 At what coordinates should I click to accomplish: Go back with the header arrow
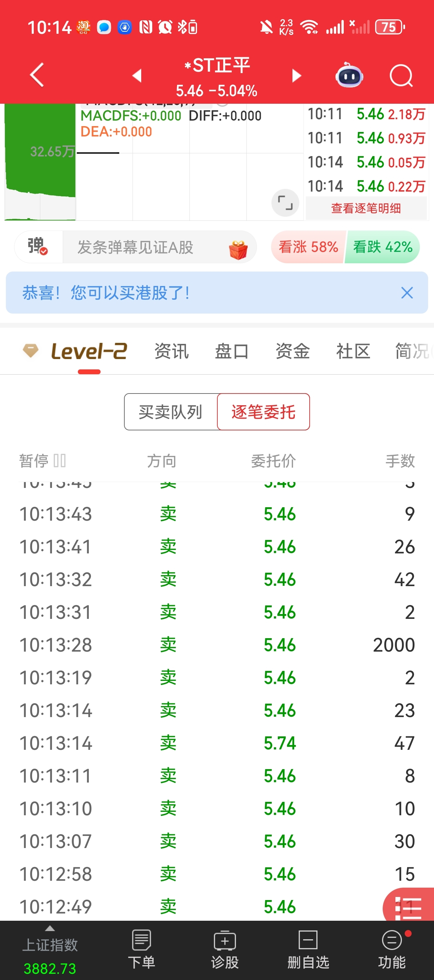tap(37, 75)
